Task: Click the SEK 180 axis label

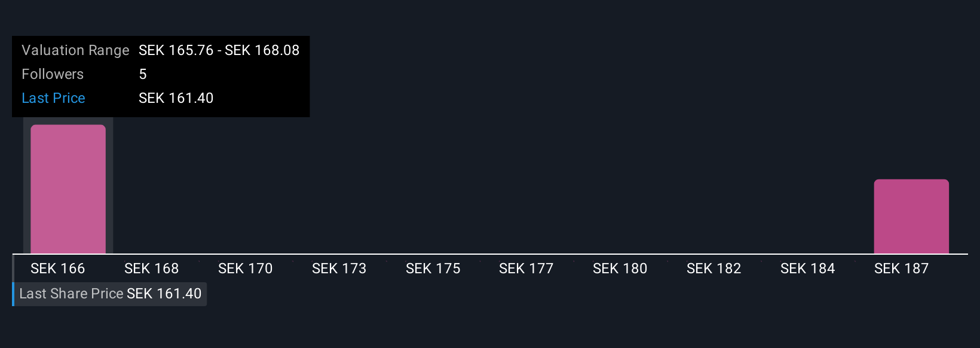Action: pos(620,268)
